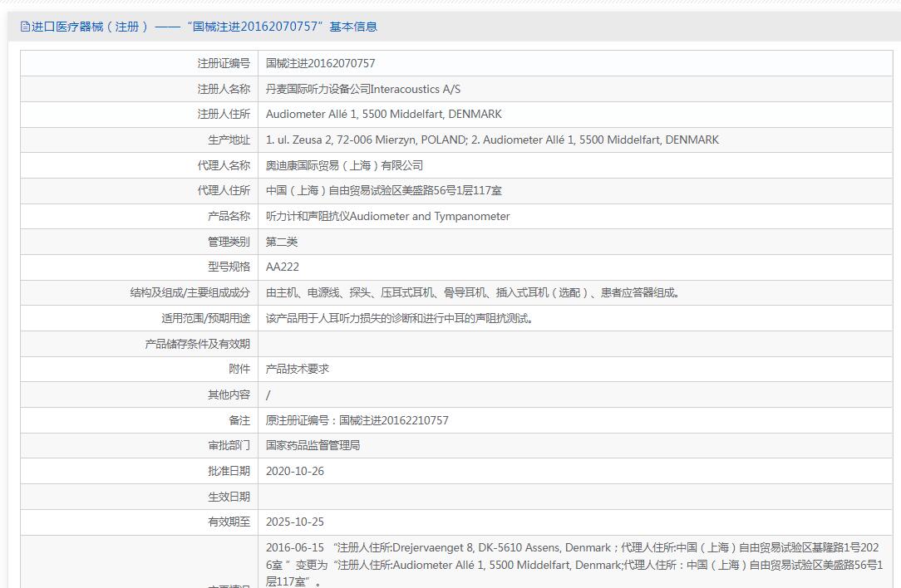
Task: Click the expiry date 2025-10-25
Action: point(295,522)
